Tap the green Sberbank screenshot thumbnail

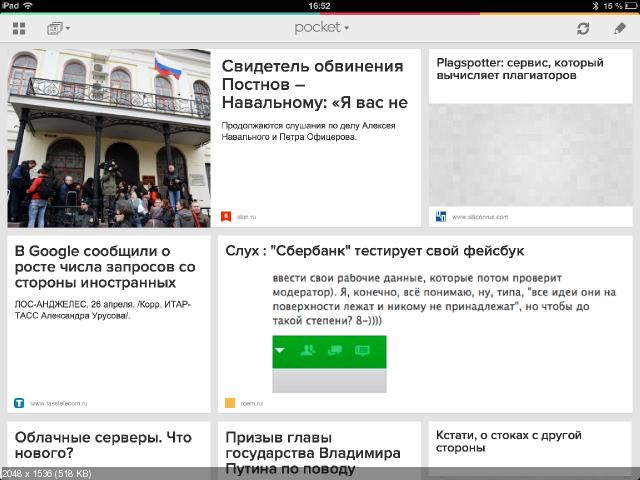coord(329,364)
